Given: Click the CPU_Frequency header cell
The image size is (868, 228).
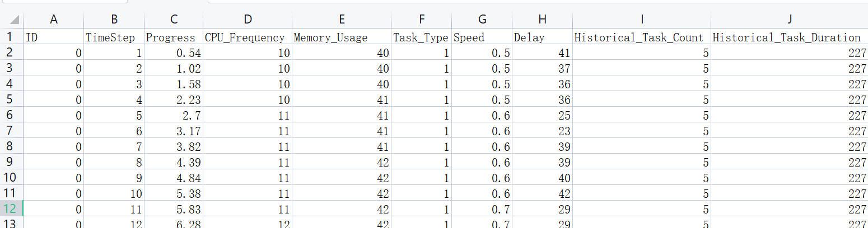Looking at the screenshot, I should point(248,37).
